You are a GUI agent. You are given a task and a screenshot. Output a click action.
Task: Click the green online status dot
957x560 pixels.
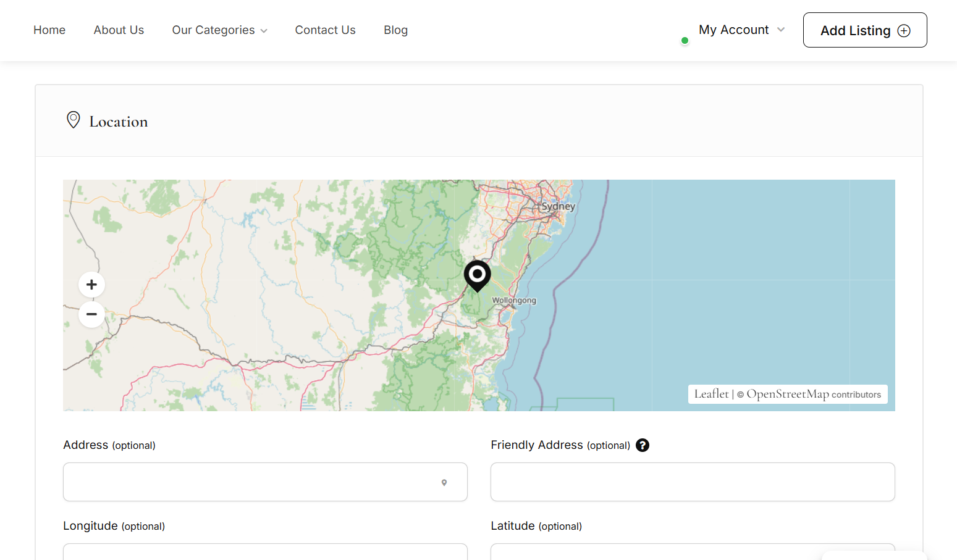[685, 41]
